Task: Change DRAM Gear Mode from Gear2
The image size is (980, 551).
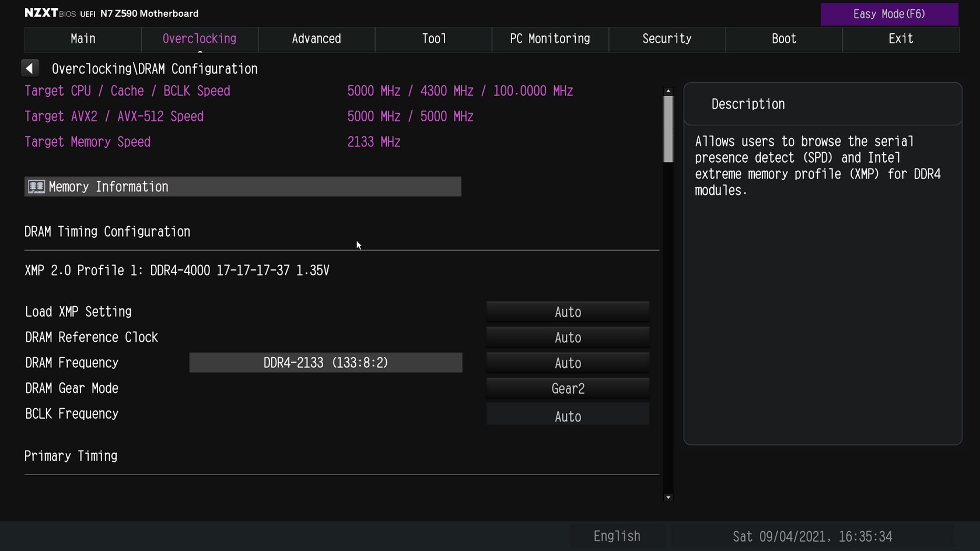Action: 568,388
